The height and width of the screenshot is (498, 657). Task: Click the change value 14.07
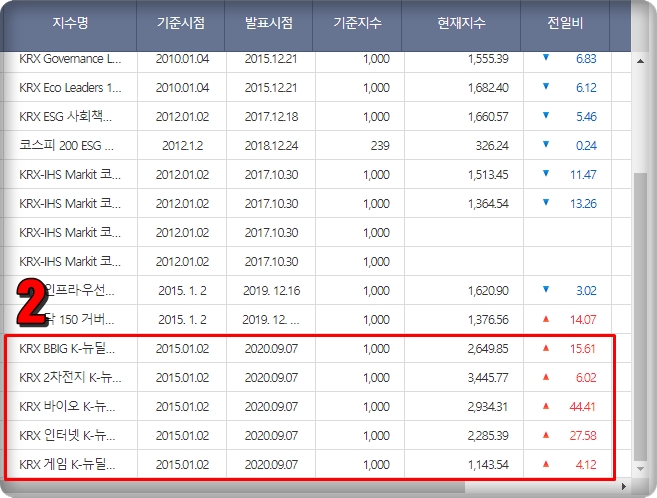click(x=583, y=320)
